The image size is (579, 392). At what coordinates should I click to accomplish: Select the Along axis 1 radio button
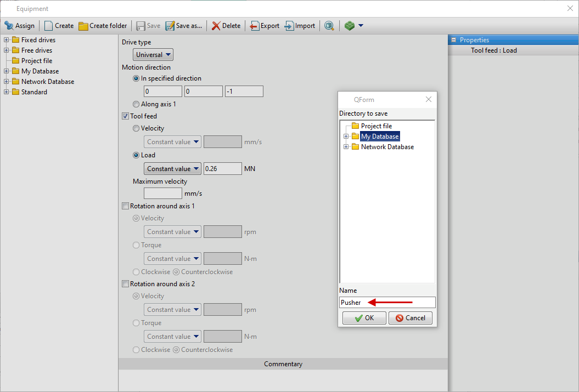(x=136, y=104)
